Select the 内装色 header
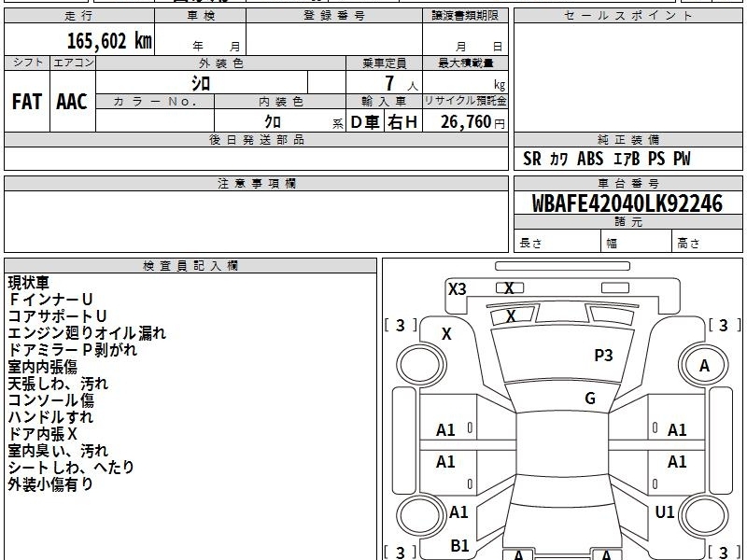Viewport: 747px width, 560px height. 280,101
